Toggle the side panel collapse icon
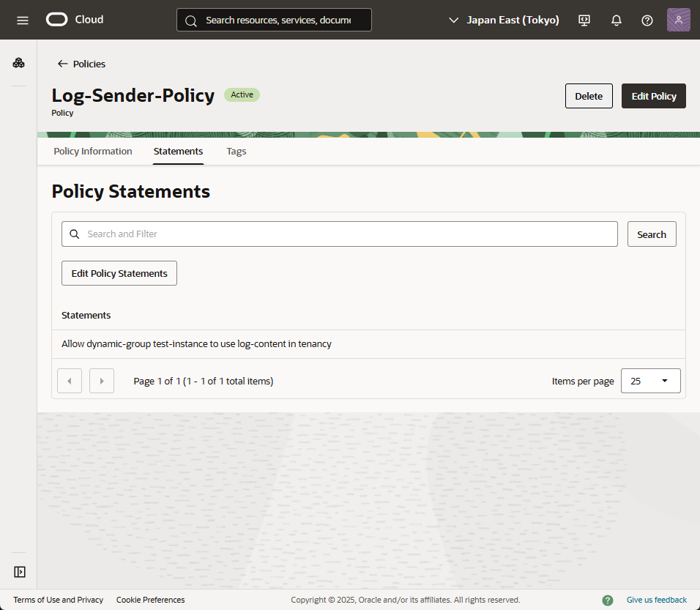The height and width of the screenshot is (610, 700). pos(20,572)
